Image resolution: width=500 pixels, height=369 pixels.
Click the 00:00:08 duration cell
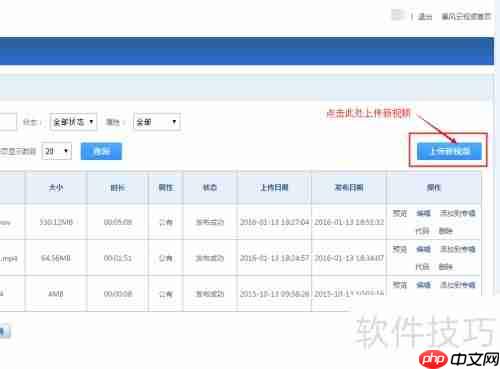(118, 294)
